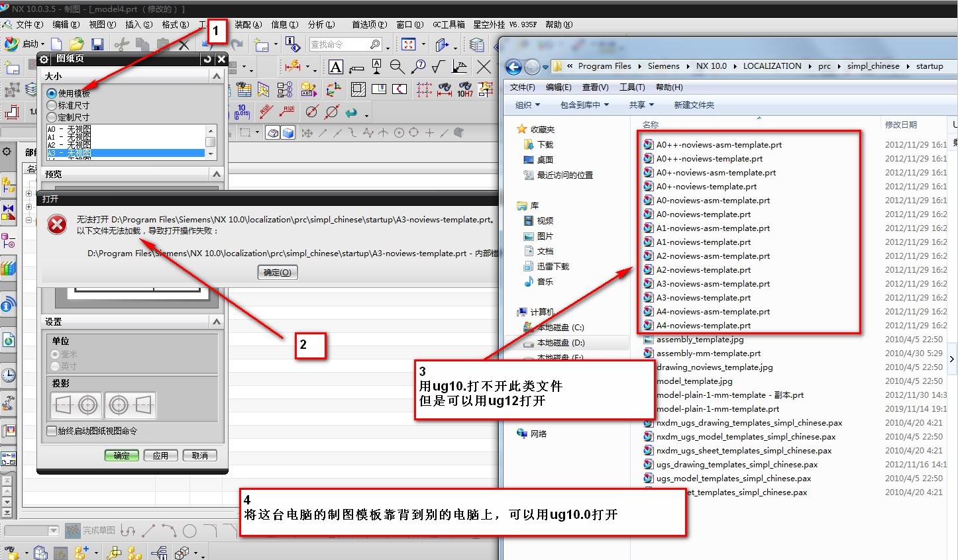Click the 应用 button
Screen dimensions: 958x560
pos(160,455)
